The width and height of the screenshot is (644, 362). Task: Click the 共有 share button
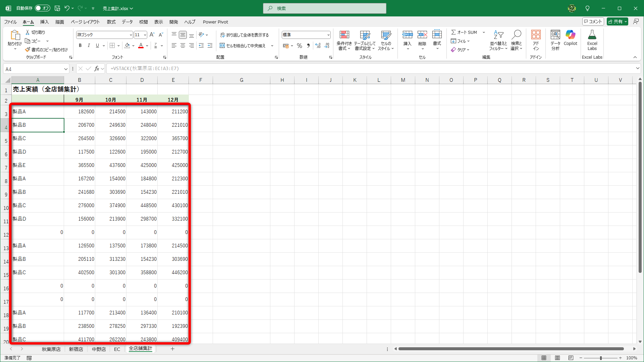coord(615,21)
